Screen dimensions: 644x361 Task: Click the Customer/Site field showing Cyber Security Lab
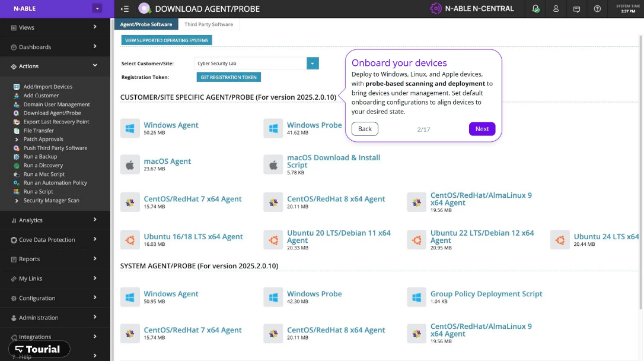point(250,64)
